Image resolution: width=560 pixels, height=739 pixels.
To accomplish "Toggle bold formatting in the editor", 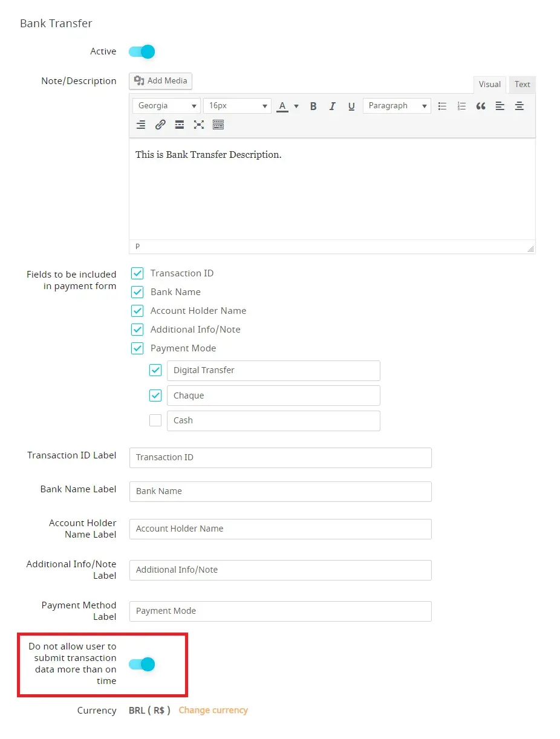I will [313, 106].
